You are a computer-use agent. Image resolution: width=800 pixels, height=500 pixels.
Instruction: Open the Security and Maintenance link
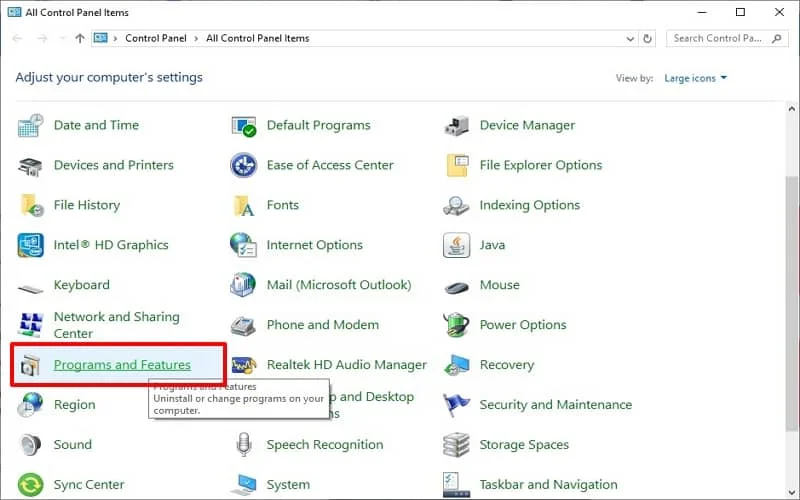click(556, 405)
